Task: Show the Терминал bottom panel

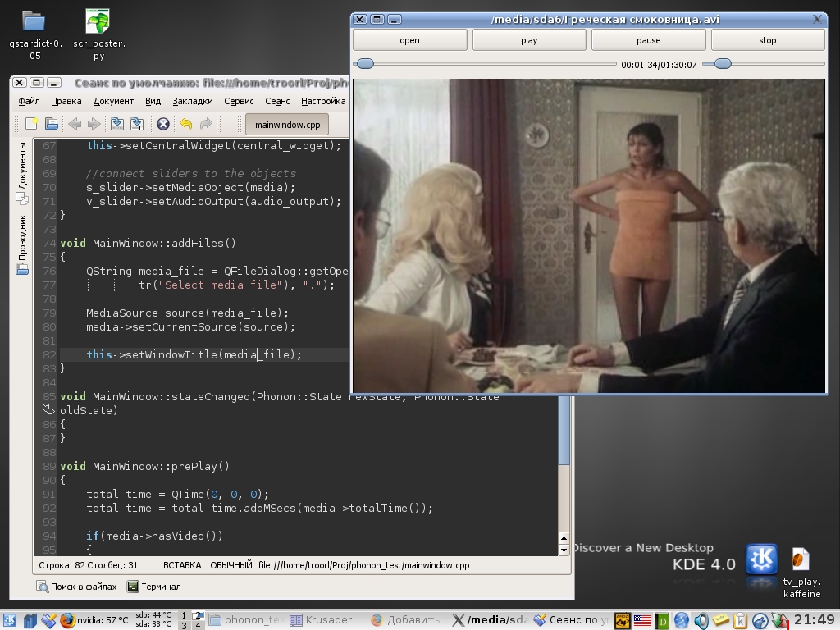Action: tap(154, 587)
